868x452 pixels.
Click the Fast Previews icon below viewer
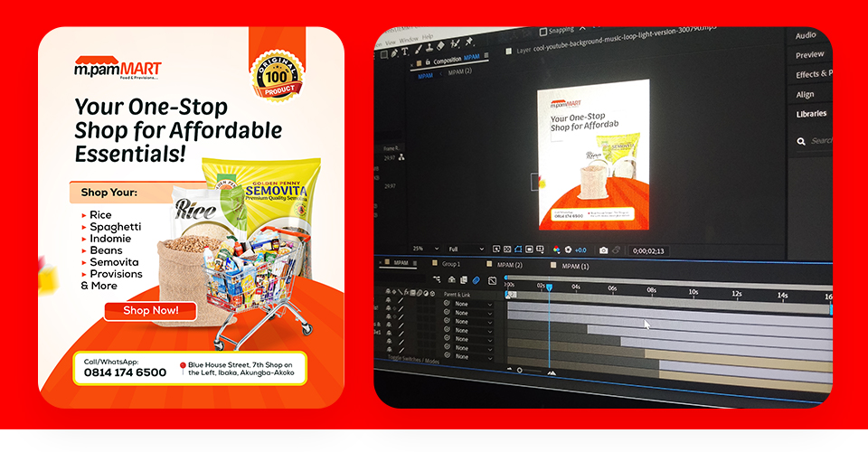pos(496,249)
